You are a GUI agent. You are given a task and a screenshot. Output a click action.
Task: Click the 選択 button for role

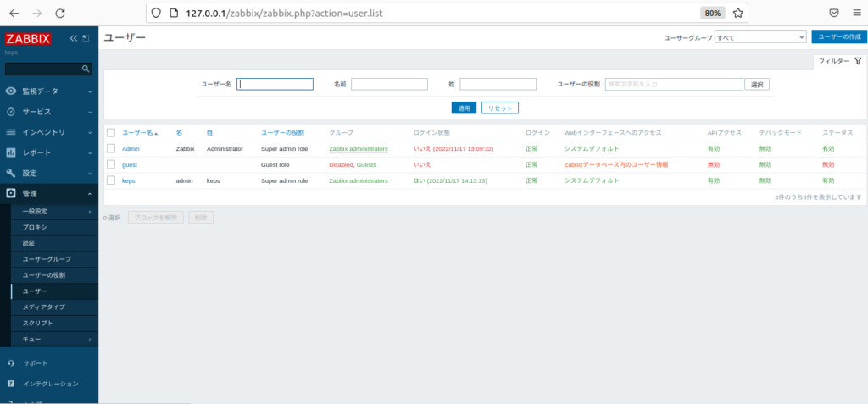tap(757, 85)
